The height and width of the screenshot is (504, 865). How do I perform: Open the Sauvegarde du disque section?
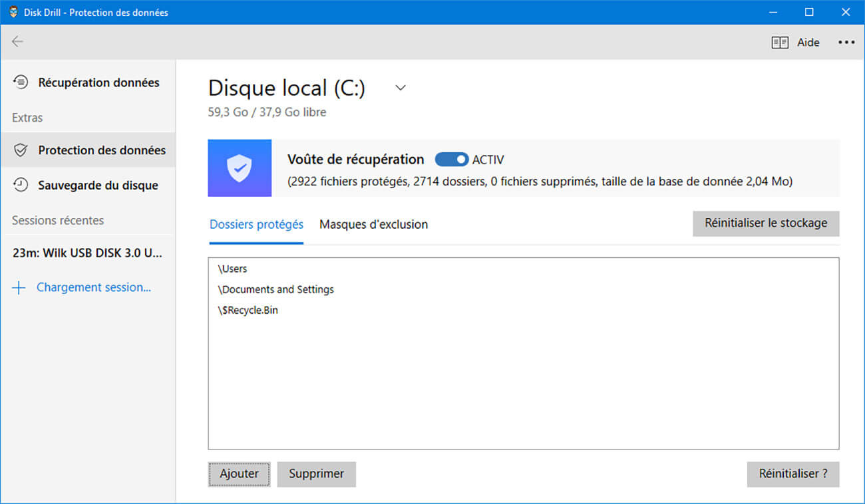tap(97, 185)
